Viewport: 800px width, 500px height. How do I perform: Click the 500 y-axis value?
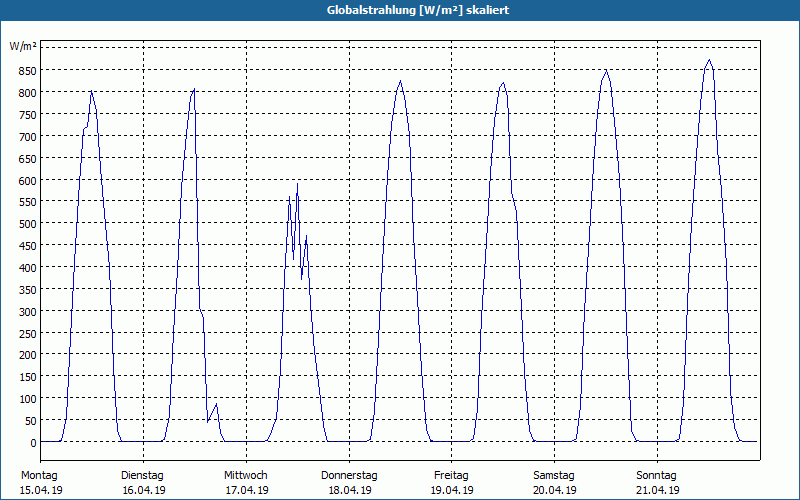tap(27, 224)
